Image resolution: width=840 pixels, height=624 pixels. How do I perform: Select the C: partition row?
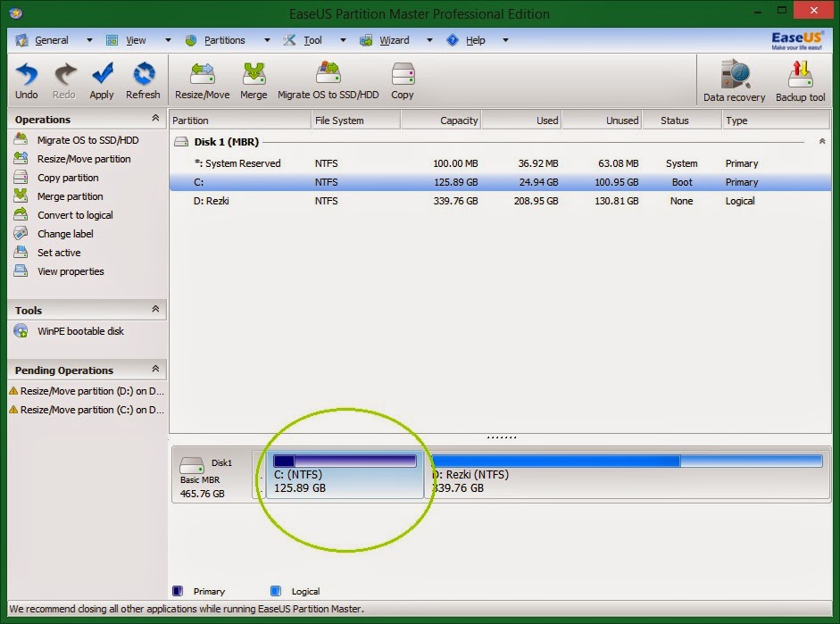click(x=500, y=182)
